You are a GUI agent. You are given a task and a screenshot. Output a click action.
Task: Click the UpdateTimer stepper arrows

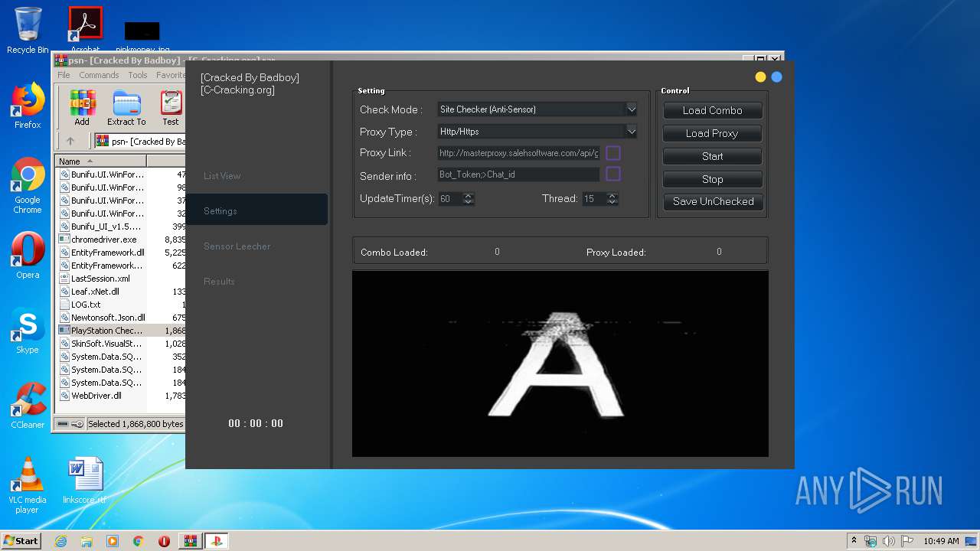pyautogui.click(x=469, y=198)
